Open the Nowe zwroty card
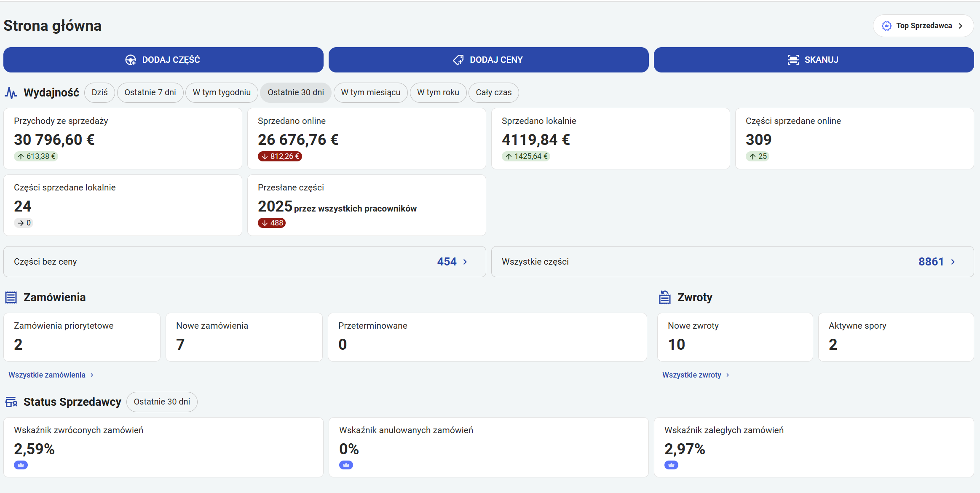This screenshot has width=980, height=493. 735,337
